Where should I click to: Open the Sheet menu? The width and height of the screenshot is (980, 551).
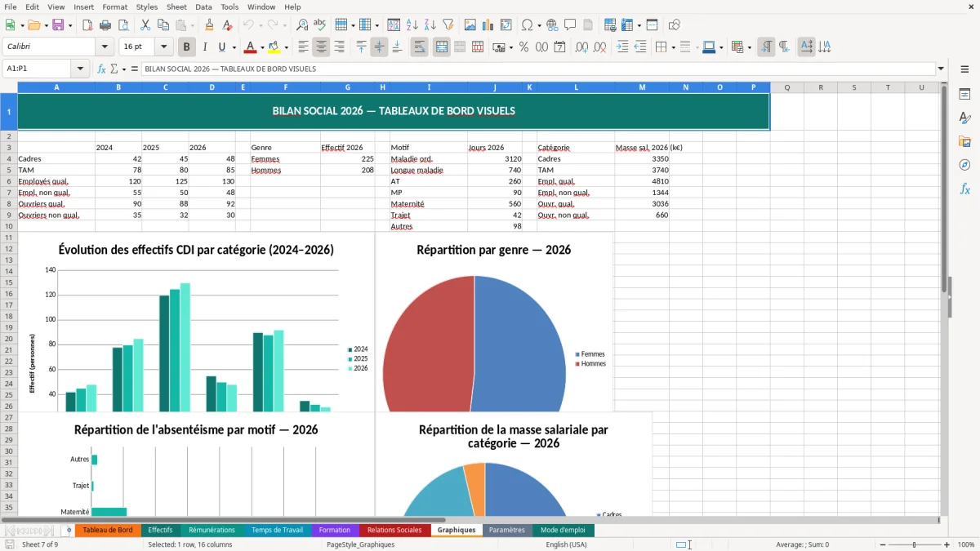pyautogui.click(x=176, y=7)
